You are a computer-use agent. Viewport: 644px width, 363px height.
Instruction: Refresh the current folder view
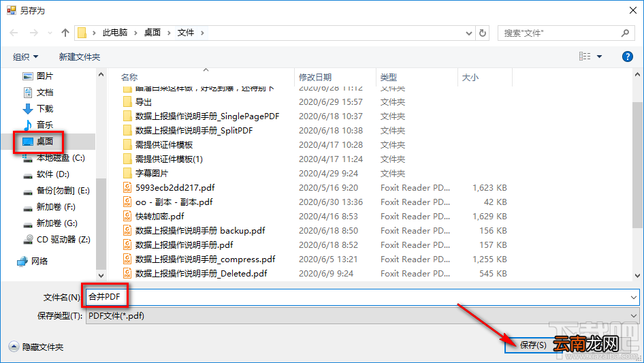(483, 33)
